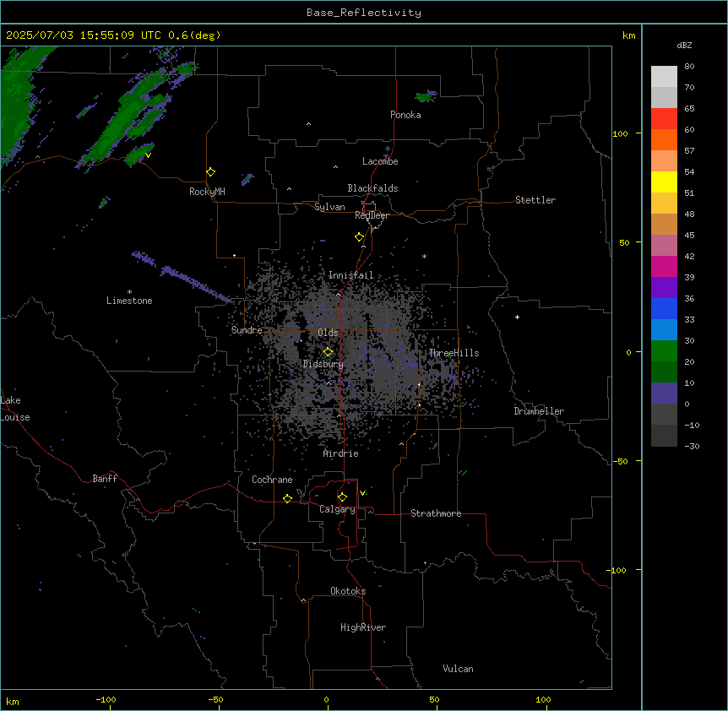Click the Sylvan label
This screenshot has width=728, height=711.
[329, 207]
